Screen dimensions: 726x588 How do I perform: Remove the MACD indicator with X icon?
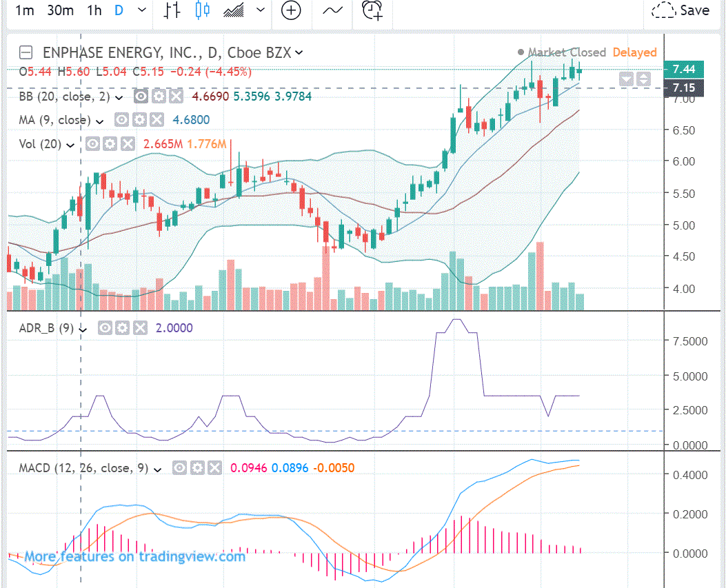[214, 467]
